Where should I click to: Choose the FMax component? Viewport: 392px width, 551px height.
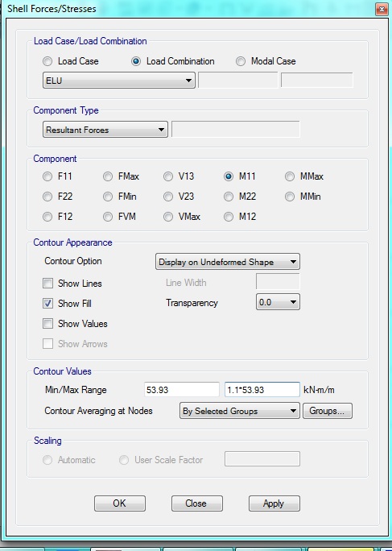[x=108, y=176]
